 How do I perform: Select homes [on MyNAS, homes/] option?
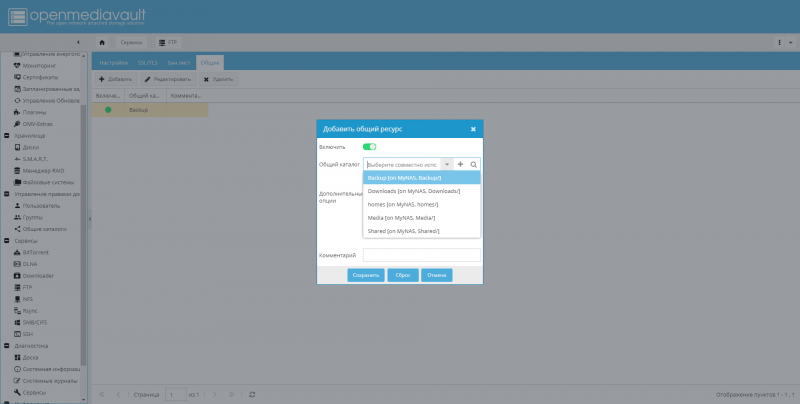pos(421,204)
